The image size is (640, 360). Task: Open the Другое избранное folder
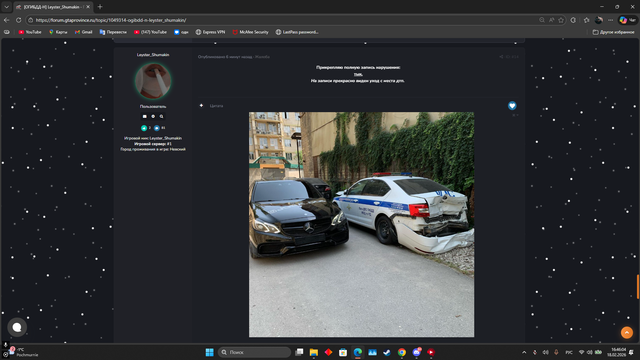click(x=613, y=32)
